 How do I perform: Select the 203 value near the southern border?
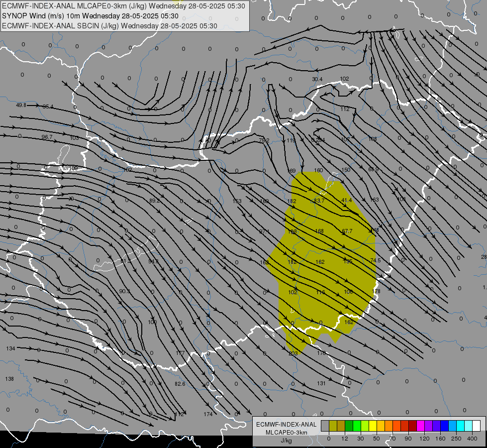point(293,353)
